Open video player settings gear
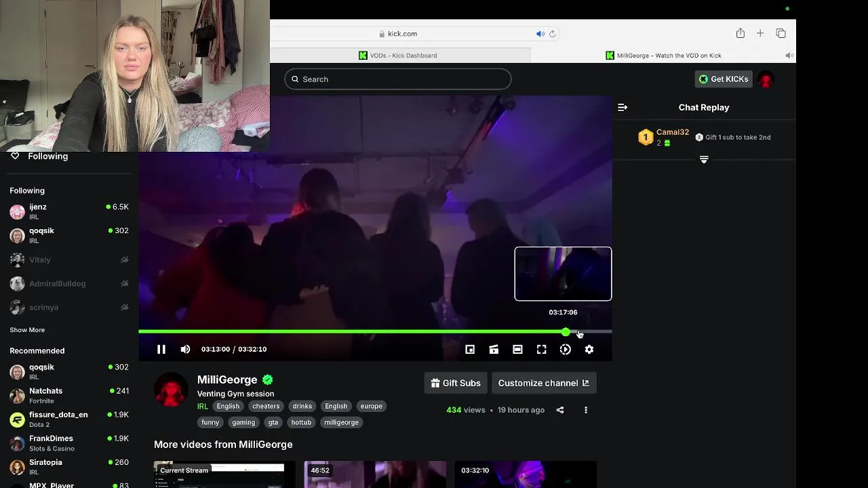The width and height of the screenshot is (868, 488). click(589, 349)
